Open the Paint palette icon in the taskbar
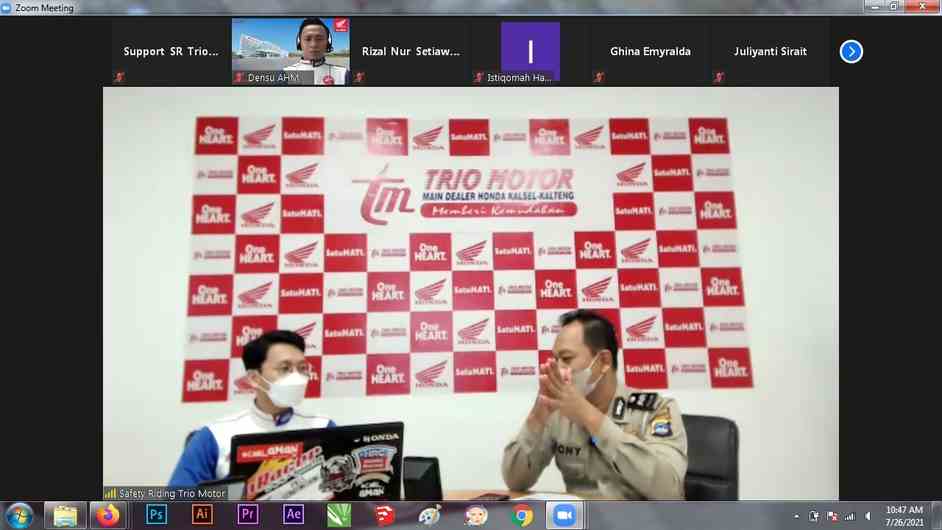The height and width of the screenshot is (530, 942). pyautogui.click(x=430, y=515)
